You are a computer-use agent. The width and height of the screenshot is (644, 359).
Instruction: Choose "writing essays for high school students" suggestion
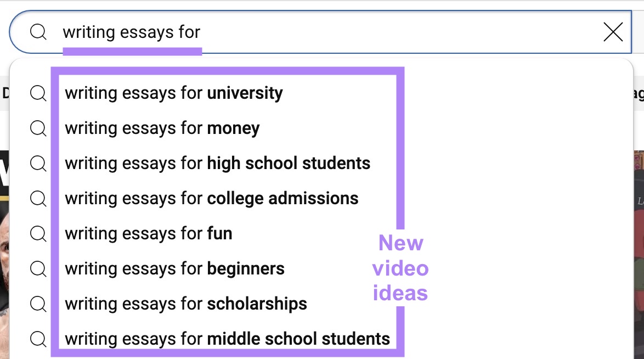tap(218, 164)
